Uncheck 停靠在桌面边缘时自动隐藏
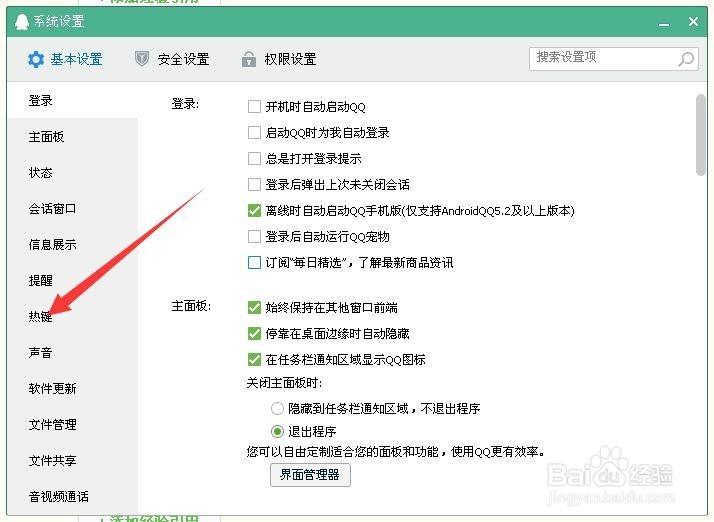The width and height of the screenshot is (714, 522). [254, 333]
